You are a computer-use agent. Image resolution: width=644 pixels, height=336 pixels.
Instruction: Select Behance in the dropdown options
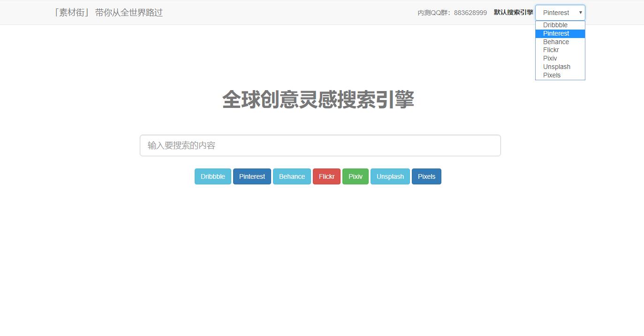pyautogui.click(x=556, y=42)
